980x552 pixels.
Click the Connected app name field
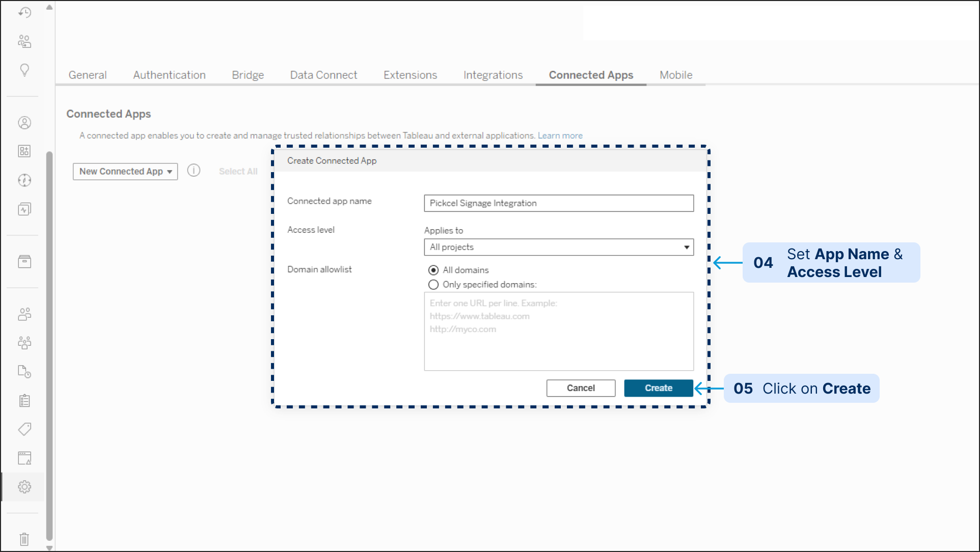[x=558, y=203]
